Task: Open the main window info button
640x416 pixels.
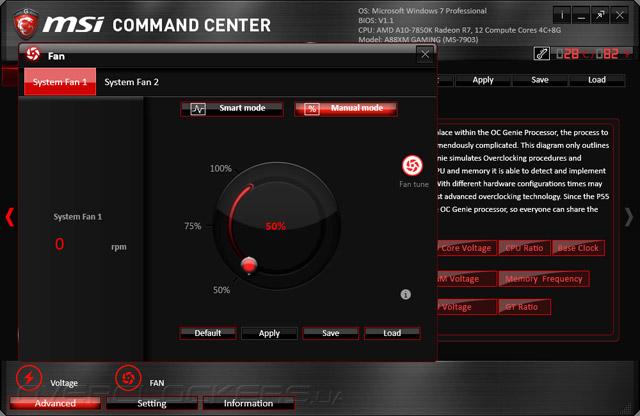Action: (x=562, y=16)
